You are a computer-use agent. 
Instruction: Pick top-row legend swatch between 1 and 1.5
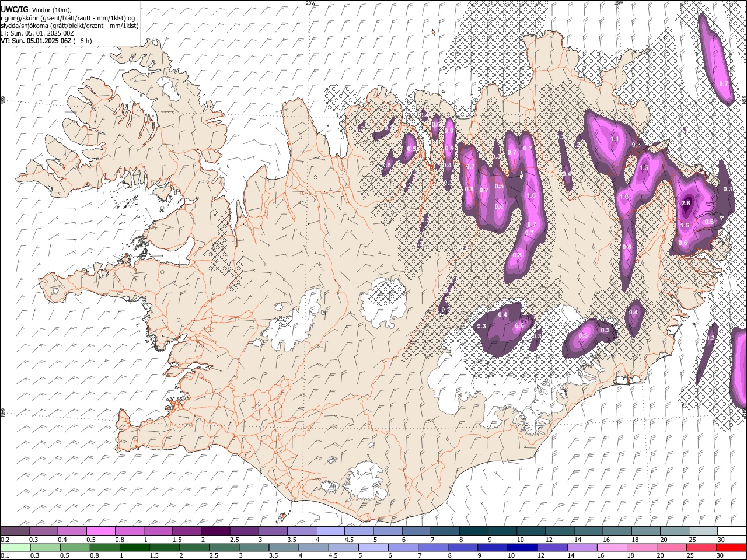pyautogui.click(x=158, y=531)
